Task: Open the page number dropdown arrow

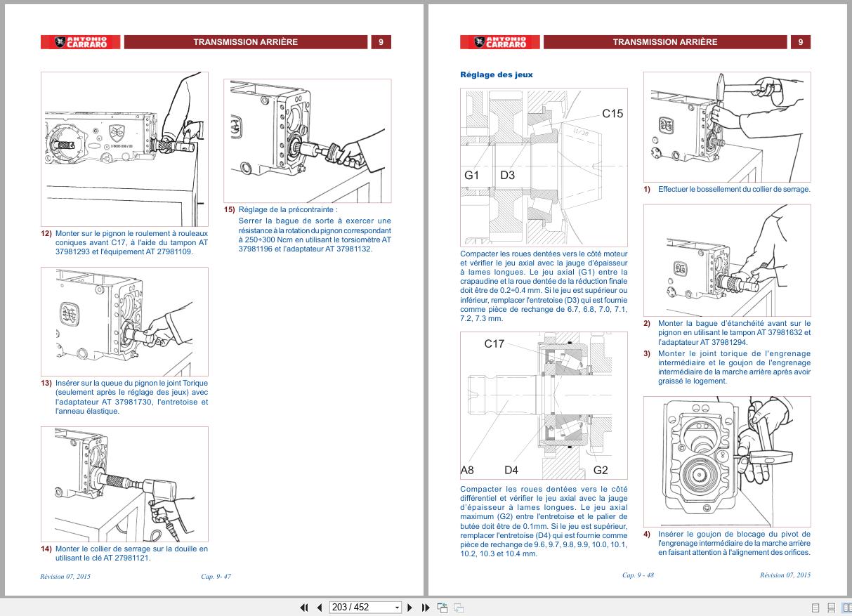Action: click(x=397, y=608)
